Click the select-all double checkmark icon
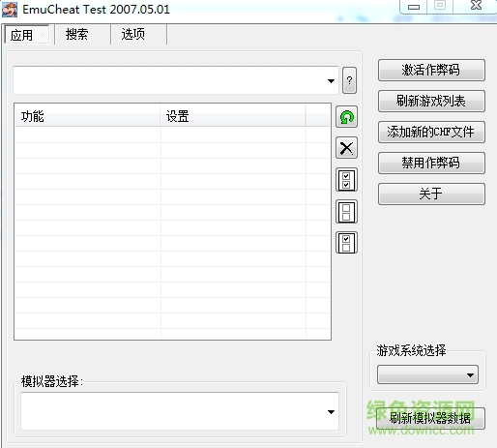The height and width of the screenshot is (448, 497). (346, 180)
